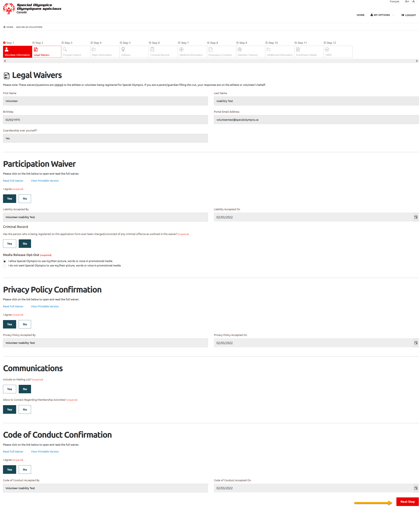420x511 pixels.
Task: Click the 100% completion checkmark icon
Action: click(x=327, y=49)
